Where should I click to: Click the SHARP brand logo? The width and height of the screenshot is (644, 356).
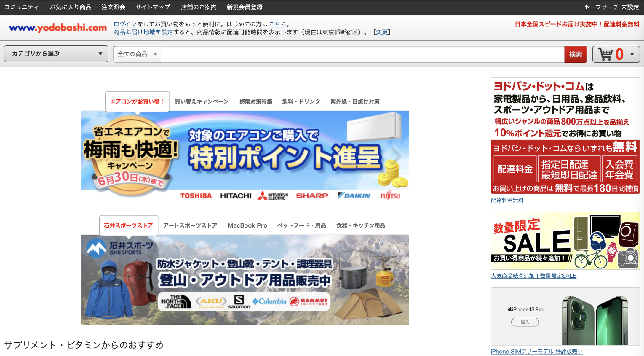point(312,196)
